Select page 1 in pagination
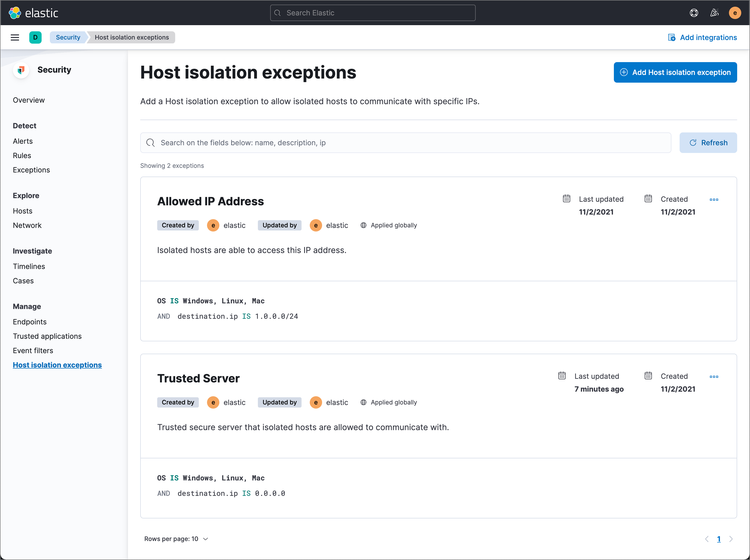This screenshot has height=560, width=750. (719, 539)
